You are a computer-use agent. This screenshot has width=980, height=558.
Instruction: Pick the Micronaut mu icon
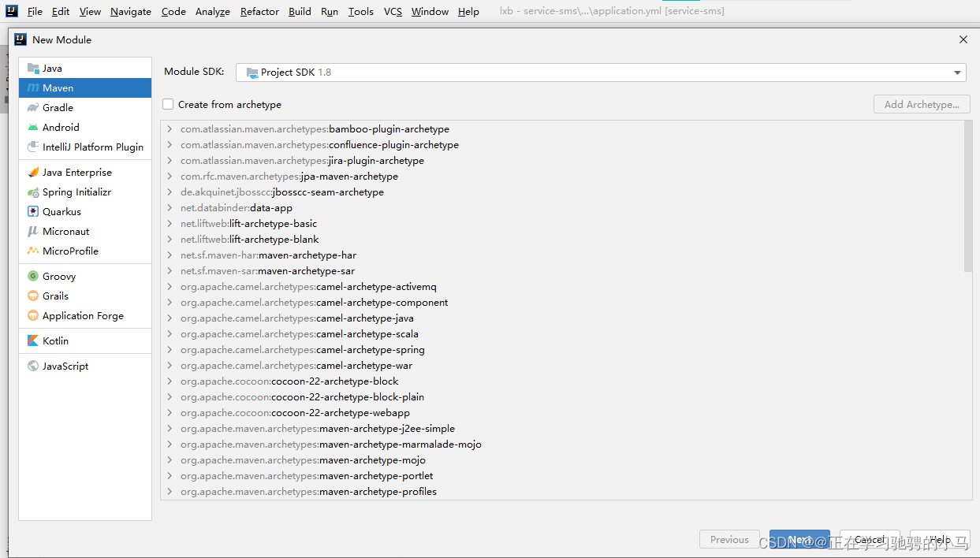pyautogui.click(x=33, y=231)
